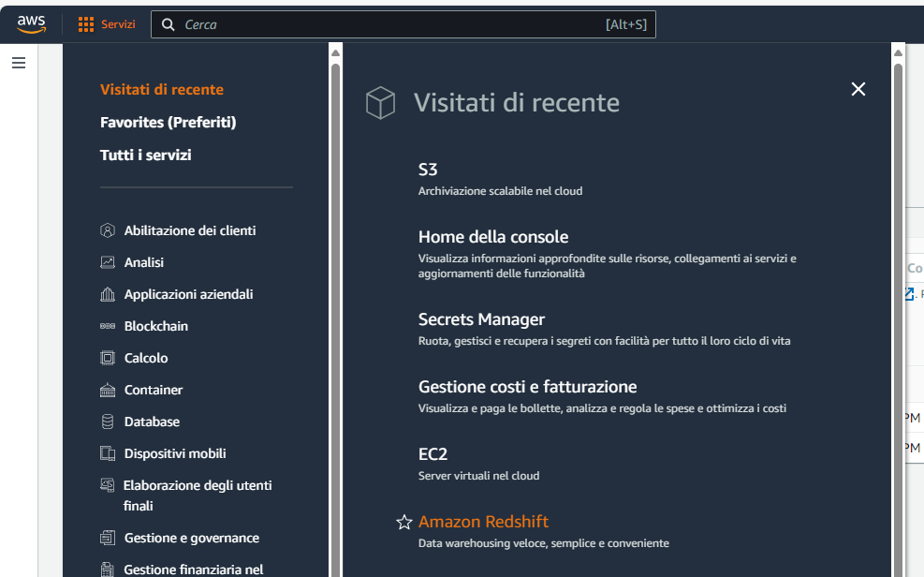Click the category list scroll-up arrow

336,53
